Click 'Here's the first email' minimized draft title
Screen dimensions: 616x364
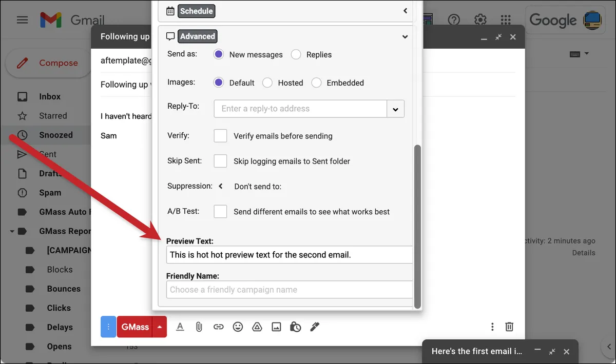(x=477, y=351)
